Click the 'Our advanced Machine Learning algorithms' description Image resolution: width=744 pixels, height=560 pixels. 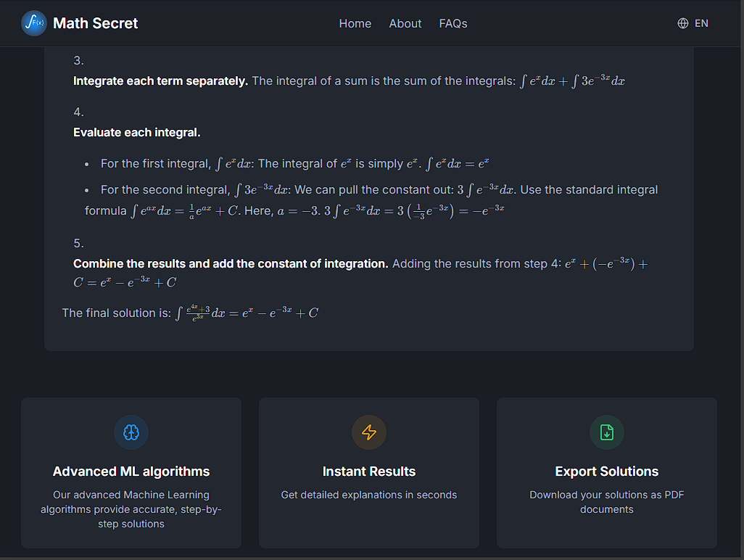(x=131, y=509)
